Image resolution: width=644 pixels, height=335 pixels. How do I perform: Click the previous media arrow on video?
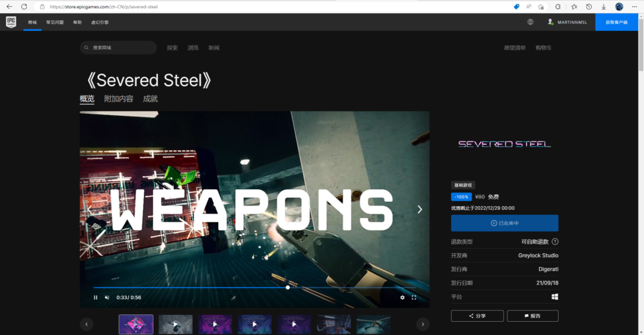tap(89, 209)
